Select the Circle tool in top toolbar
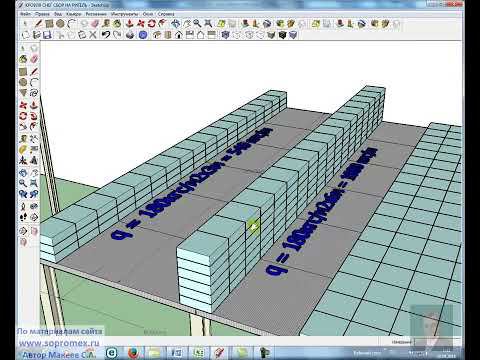Image resolution: width=480 pixels, height=360 pixels. pos(60,24)
